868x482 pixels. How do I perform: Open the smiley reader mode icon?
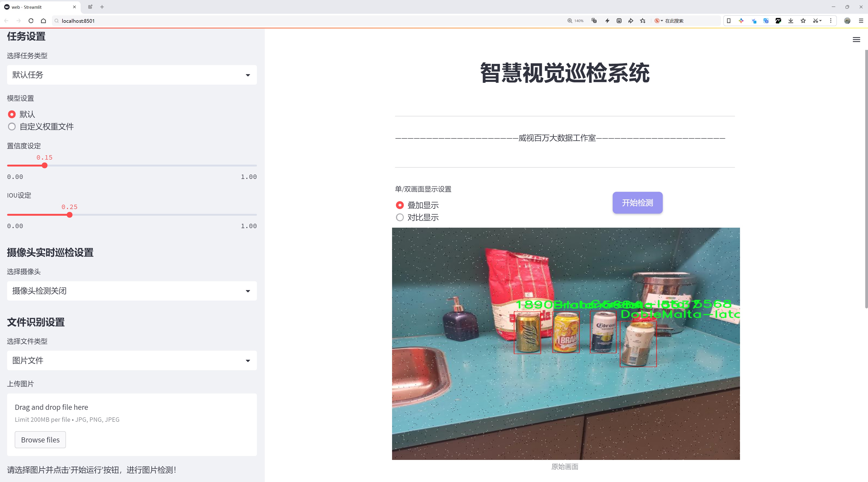(619, 21)
